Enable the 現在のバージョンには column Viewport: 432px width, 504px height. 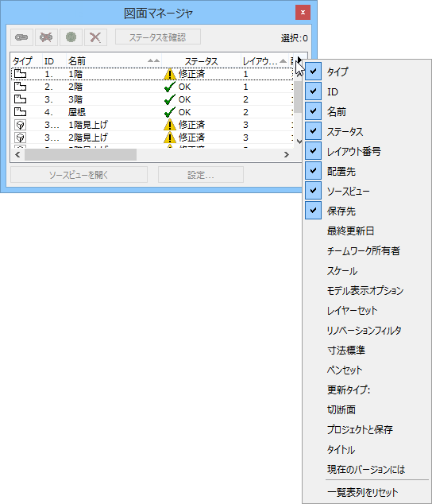click(x=367, y=469)
